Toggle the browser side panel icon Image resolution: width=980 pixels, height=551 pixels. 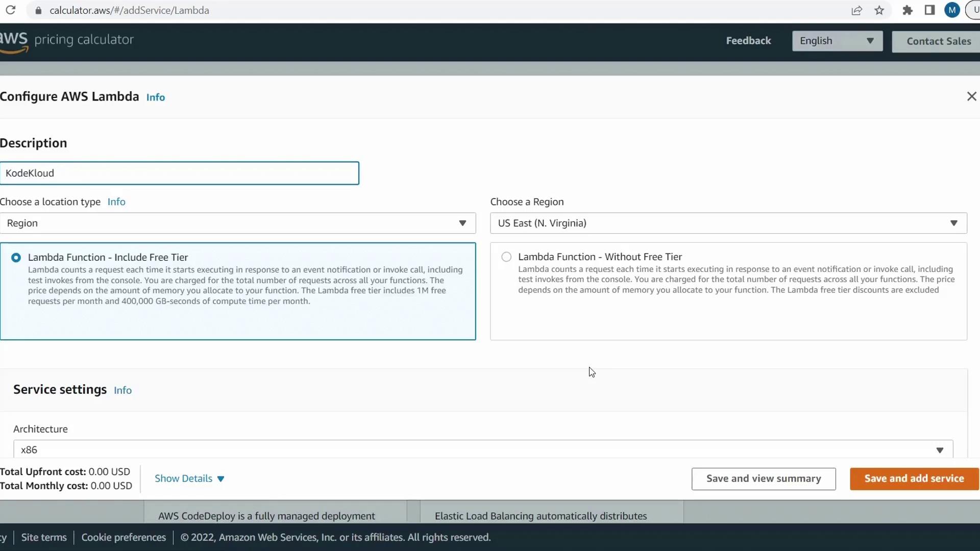pos(929,10)
